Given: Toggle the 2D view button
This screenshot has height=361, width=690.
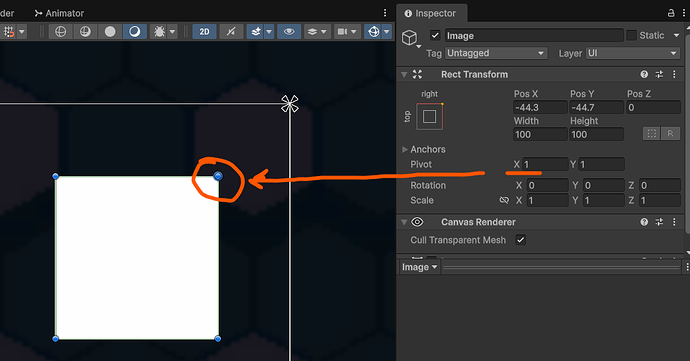Looking at the screenshot, I should point(205,32).
